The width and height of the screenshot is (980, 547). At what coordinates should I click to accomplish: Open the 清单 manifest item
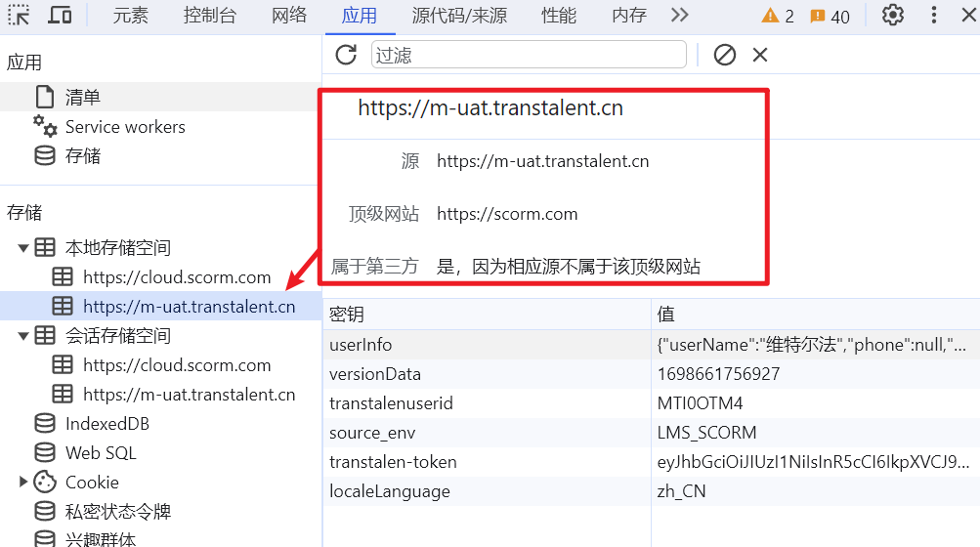coord(160,97)
